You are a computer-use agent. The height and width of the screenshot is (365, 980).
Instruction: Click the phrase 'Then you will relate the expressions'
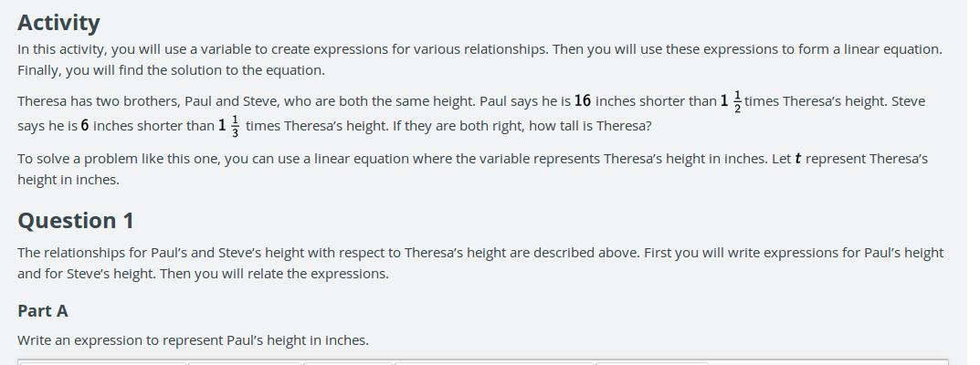(x=274, y=274)
